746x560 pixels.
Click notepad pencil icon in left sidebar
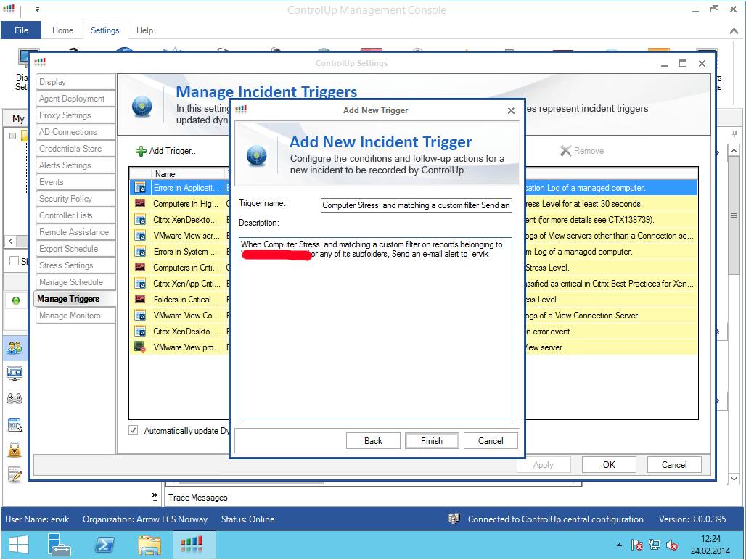coord(15,474)
